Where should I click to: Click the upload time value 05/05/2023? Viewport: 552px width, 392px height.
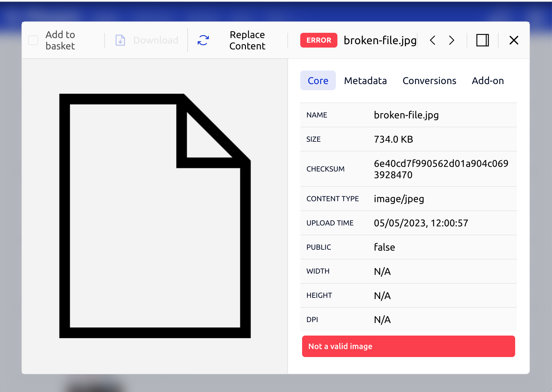(x=421, y=223)
